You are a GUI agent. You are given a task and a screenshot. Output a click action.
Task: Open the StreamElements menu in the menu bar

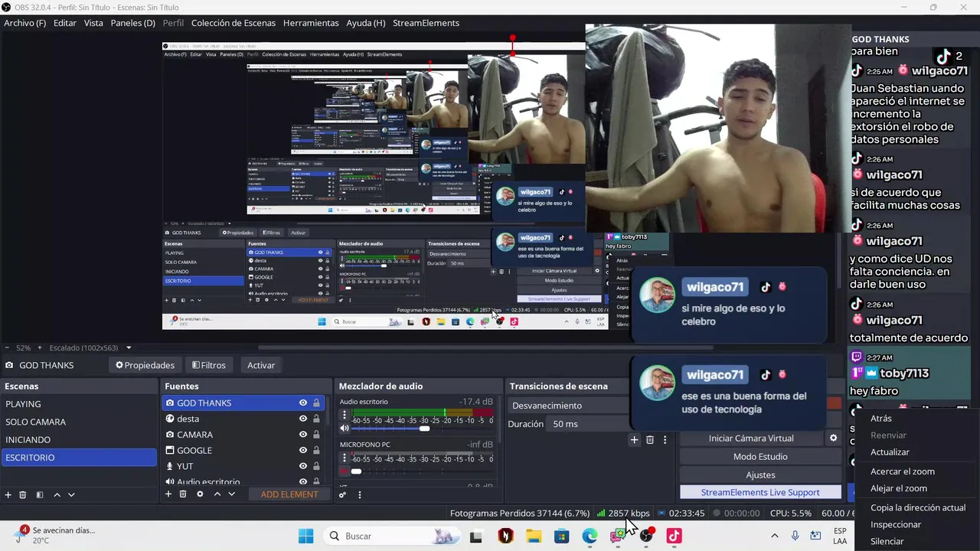click(x=426, y=23)
